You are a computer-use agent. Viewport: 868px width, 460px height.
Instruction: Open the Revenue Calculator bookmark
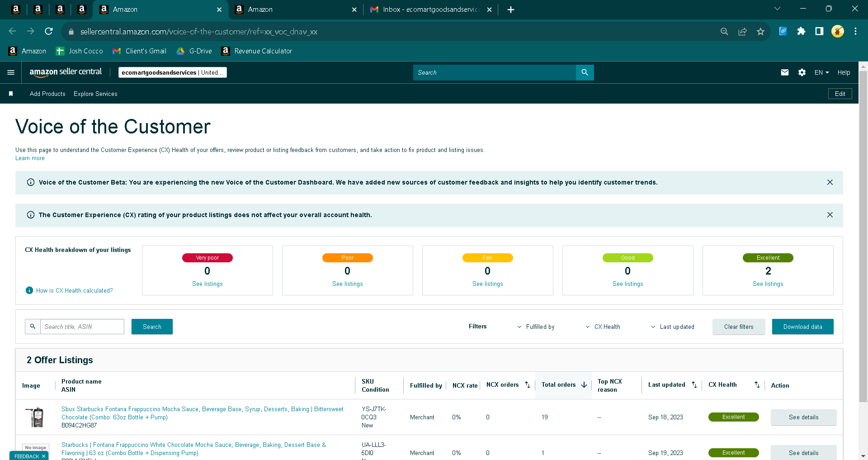257,51
